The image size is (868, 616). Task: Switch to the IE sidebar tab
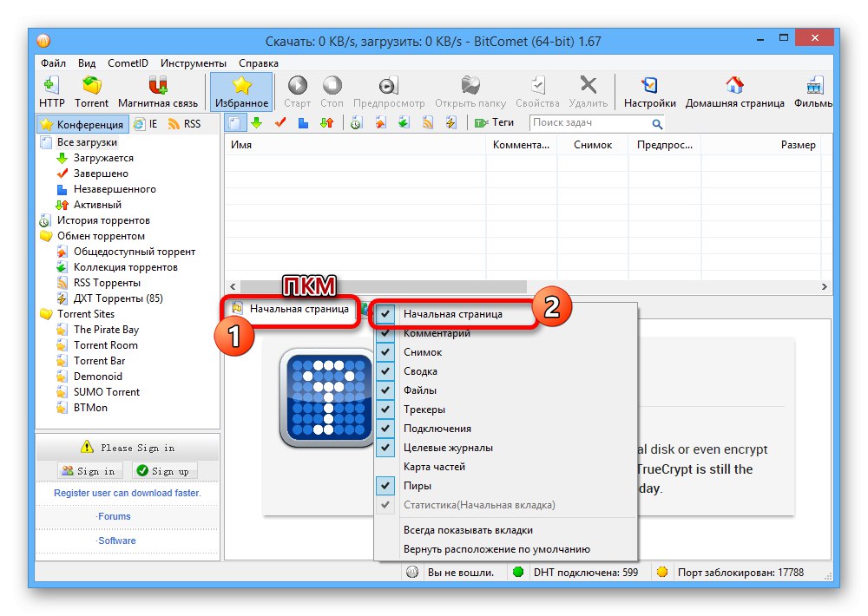pyautogui.click(x=147, y=124)
